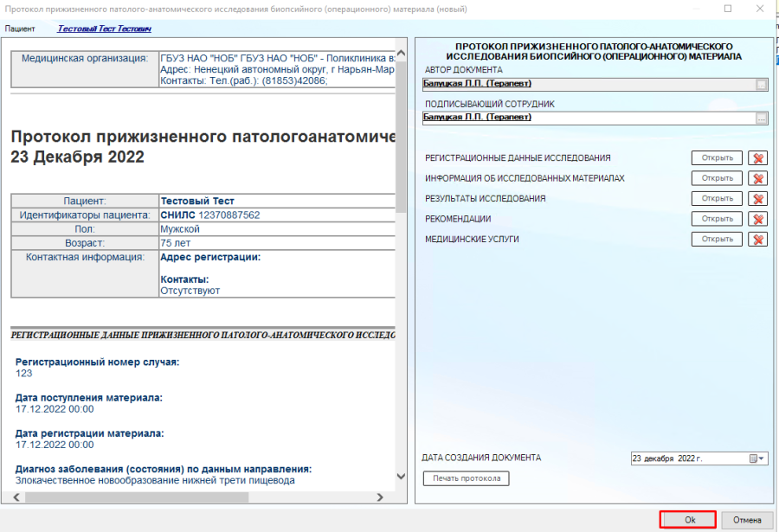This screenshot has height=532, width=779.
Task: Open calendar dropdown for Дата создания документа
Action: [x=757, y=458]
